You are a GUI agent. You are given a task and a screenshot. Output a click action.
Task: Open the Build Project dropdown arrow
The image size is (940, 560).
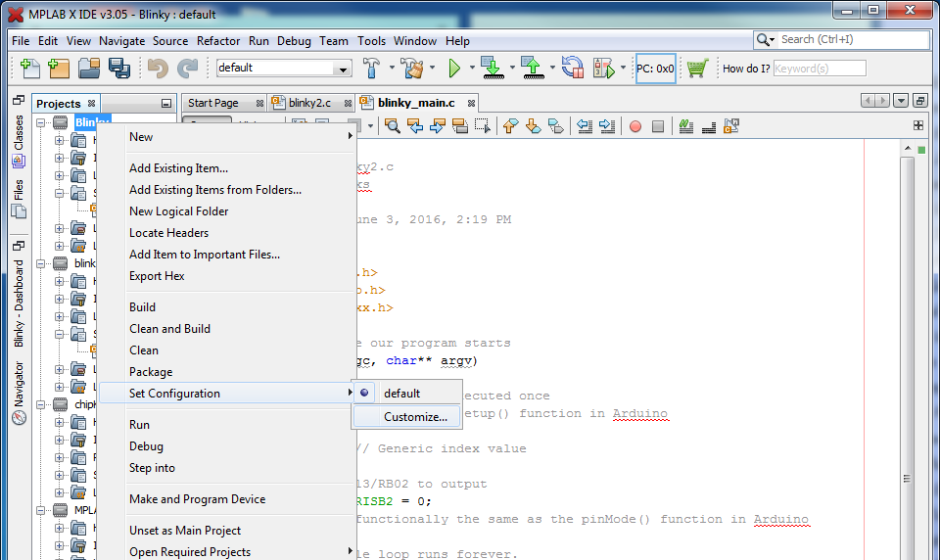tap(392, 68)
